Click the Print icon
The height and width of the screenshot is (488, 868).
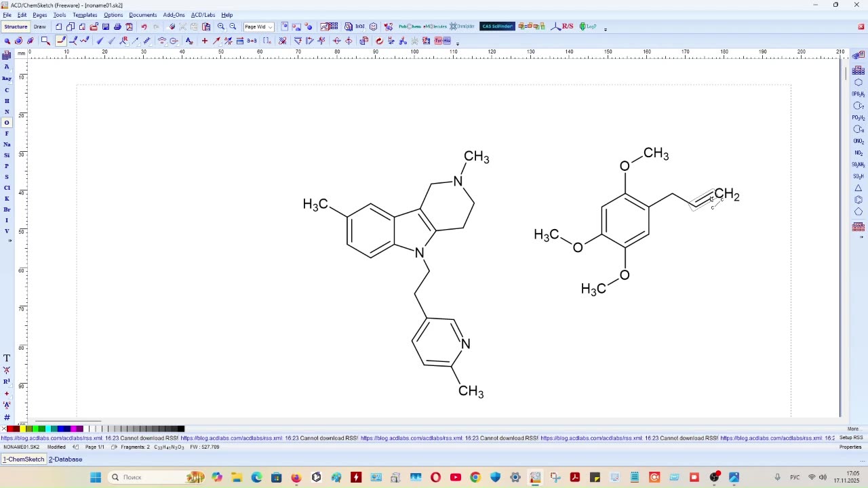(x=117, y=26)
